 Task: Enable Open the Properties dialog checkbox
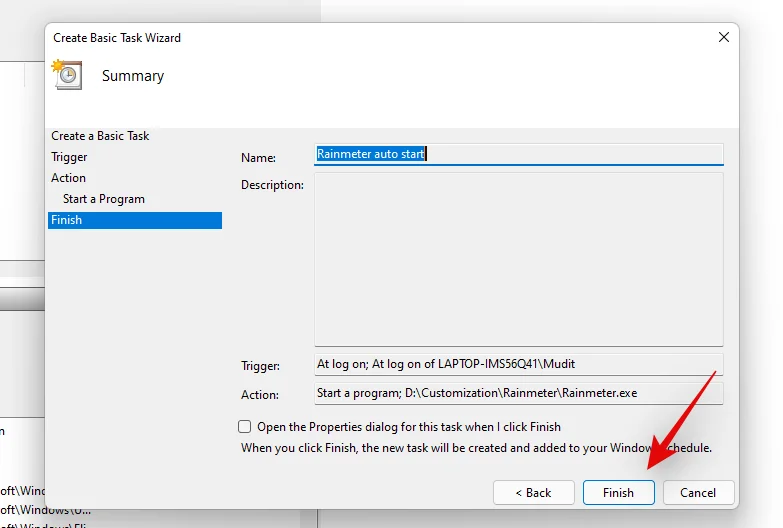(x=244, y=427)
